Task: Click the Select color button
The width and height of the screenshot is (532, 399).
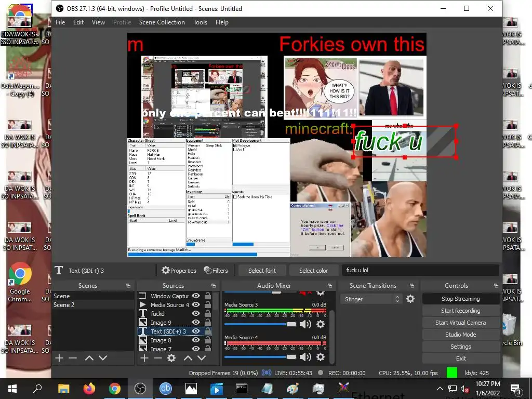Action: [x=313, y=270]
